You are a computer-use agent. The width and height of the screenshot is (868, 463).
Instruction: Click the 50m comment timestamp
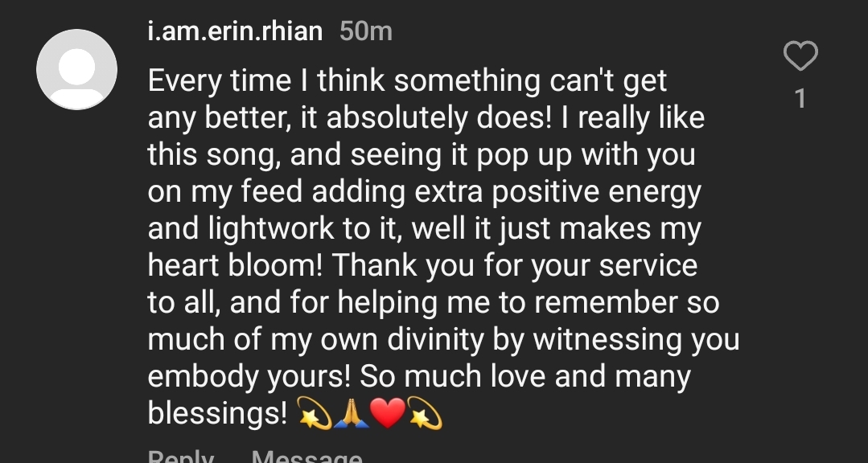point(366,31)
